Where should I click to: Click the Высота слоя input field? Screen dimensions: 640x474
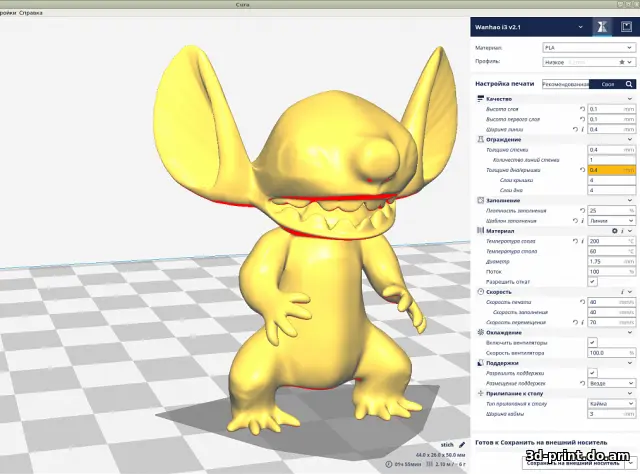tap(611, 109)
